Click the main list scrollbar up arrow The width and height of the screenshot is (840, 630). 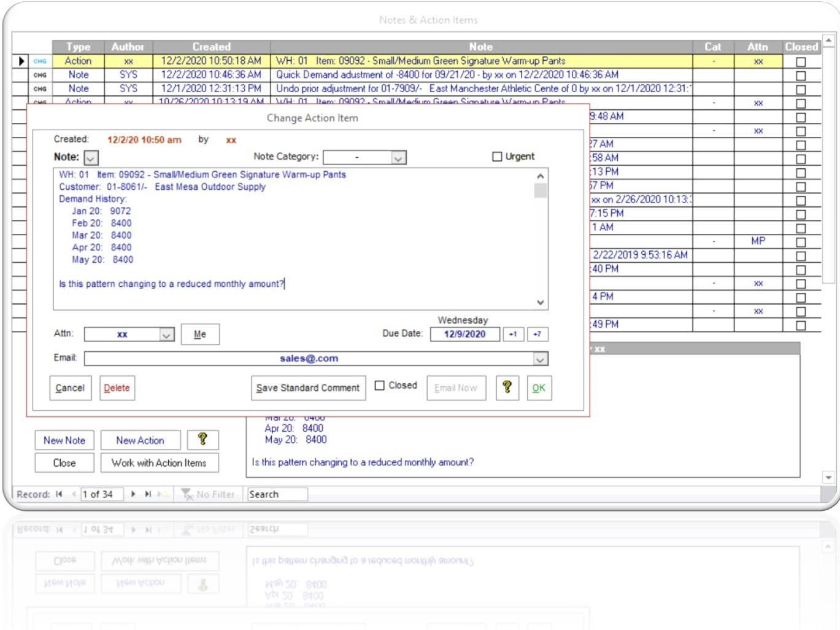coord(828,41)
